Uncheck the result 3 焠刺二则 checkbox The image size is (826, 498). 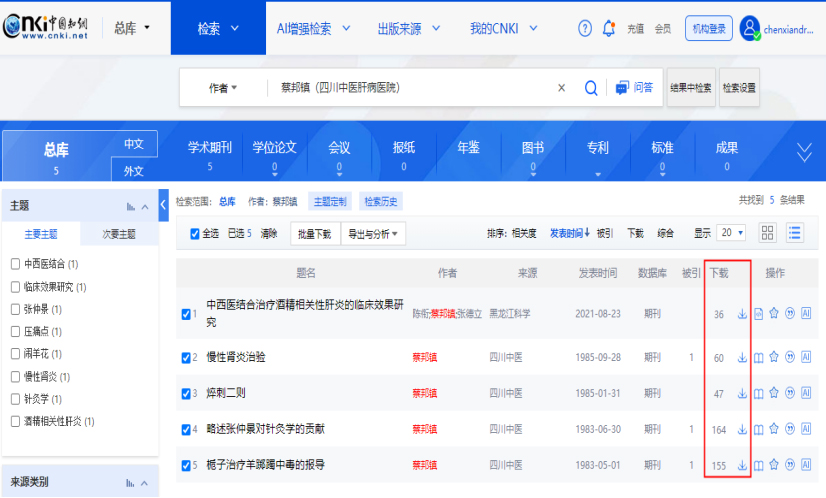point(186,394)
